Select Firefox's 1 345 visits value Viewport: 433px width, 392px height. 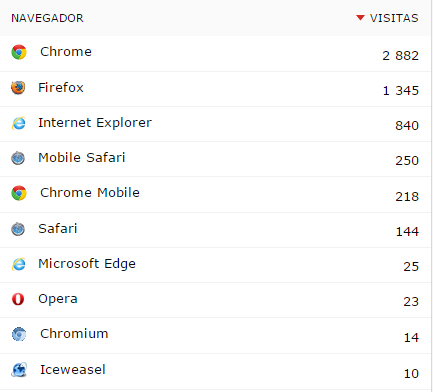[x=401, y=90]
